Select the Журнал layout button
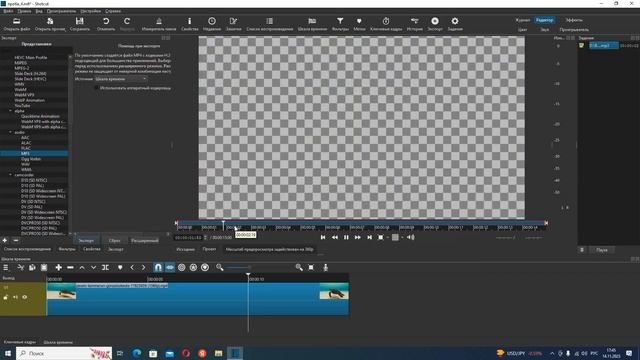 (x=522, y=20)
